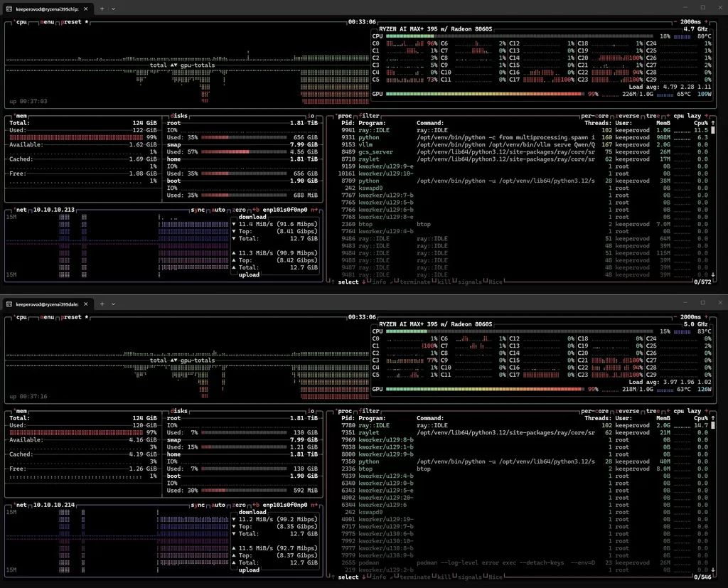
Task: Open tab dropdown chevron in ryzenai395dale window
Action: 113,304
